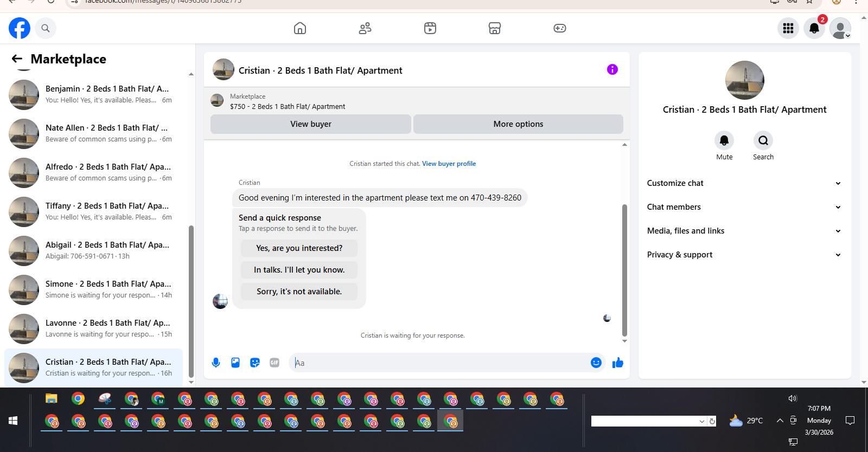Open the Windows Start button
The height and width of the screenshot is (452, 868).
pos(13,421)
